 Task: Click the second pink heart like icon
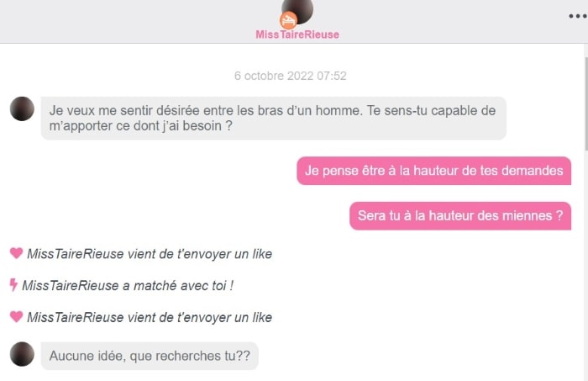[16, 316]
